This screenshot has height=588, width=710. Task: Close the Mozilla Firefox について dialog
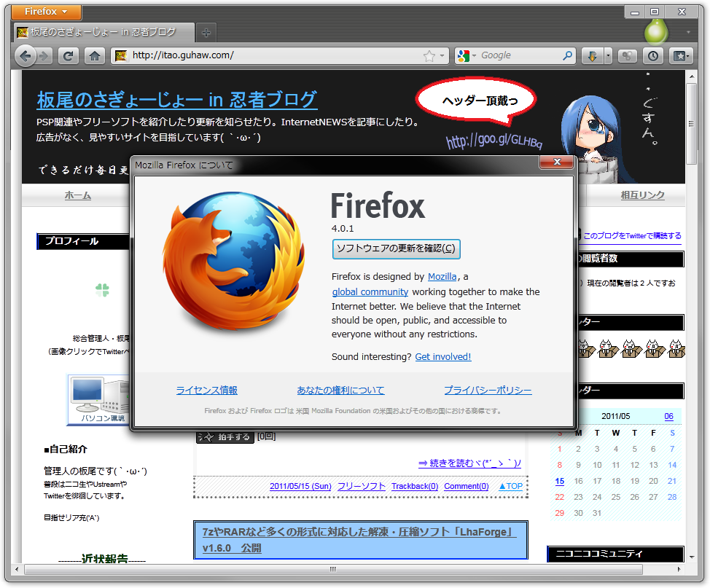[x=557, y=162]
